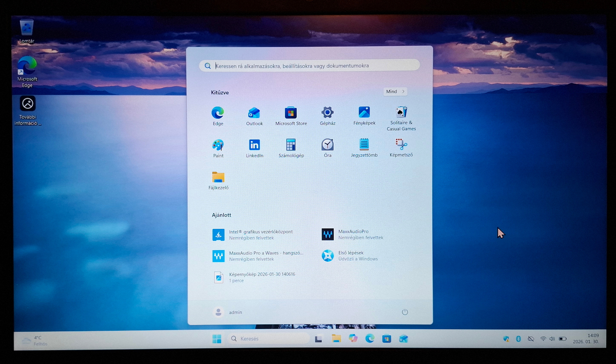Open Microsoft Store from taskbar
This screenshot has width=616, height=364.
pos(387,338)
